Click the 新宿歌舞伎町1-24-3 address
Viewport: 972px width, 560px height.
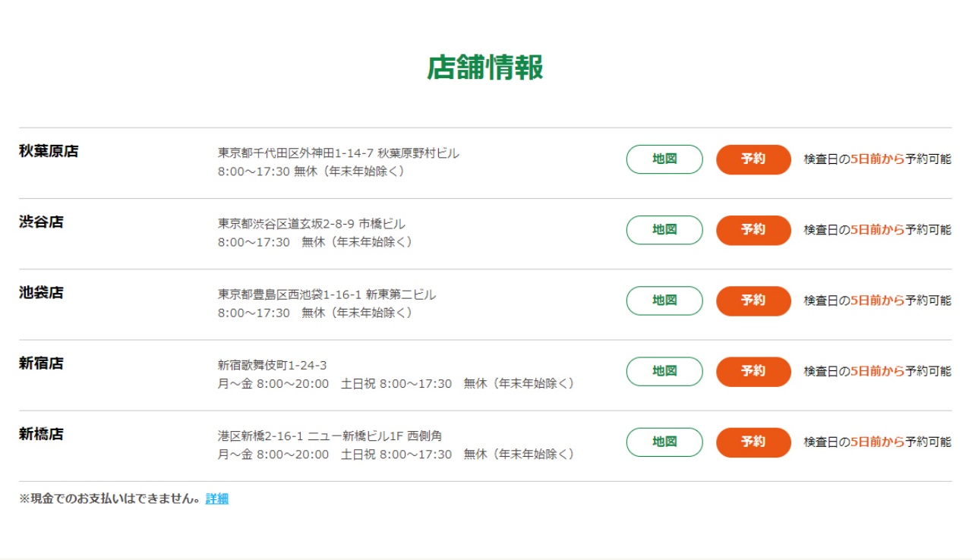(272, 366)
